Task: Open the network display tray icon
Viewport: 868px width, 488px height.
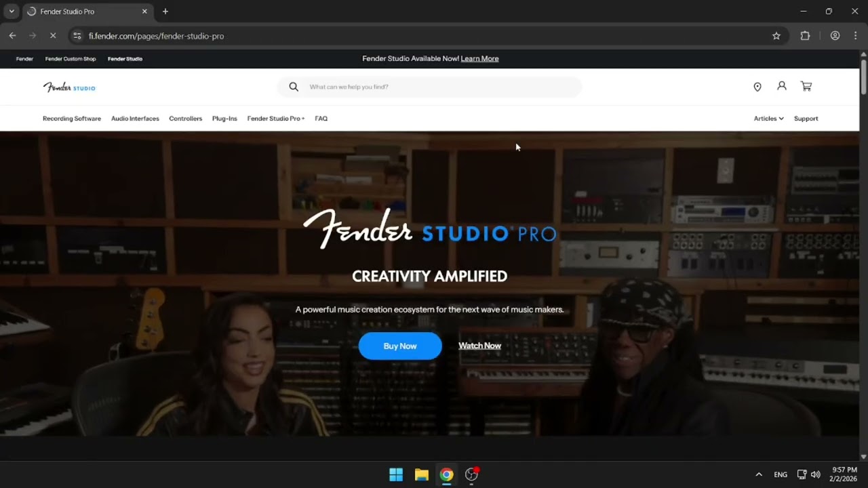Action: point(802,474)
